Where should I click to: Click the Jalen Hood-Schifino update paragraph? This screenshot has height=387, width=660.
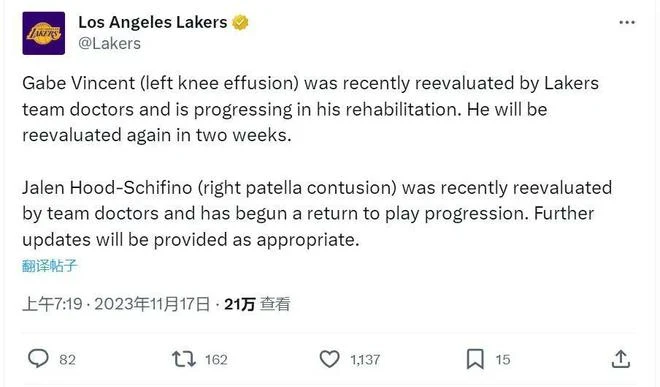tap(317, 214)
